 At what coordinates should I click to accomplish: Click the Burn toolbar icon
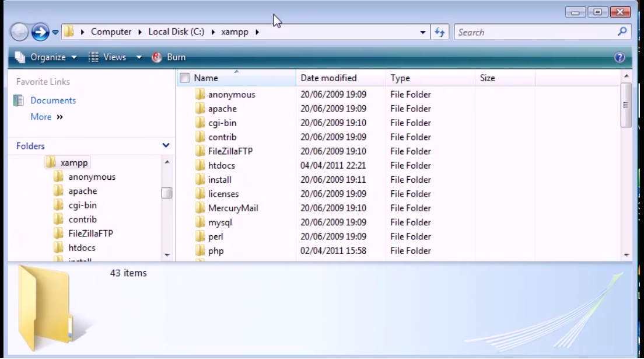156,57
